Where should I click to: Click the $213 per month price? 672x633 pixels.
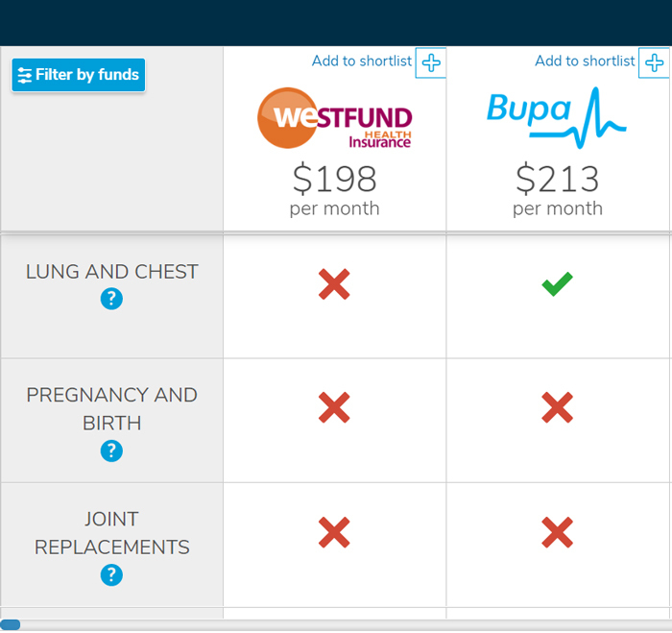pyautogui.click(x=557, y=190)
